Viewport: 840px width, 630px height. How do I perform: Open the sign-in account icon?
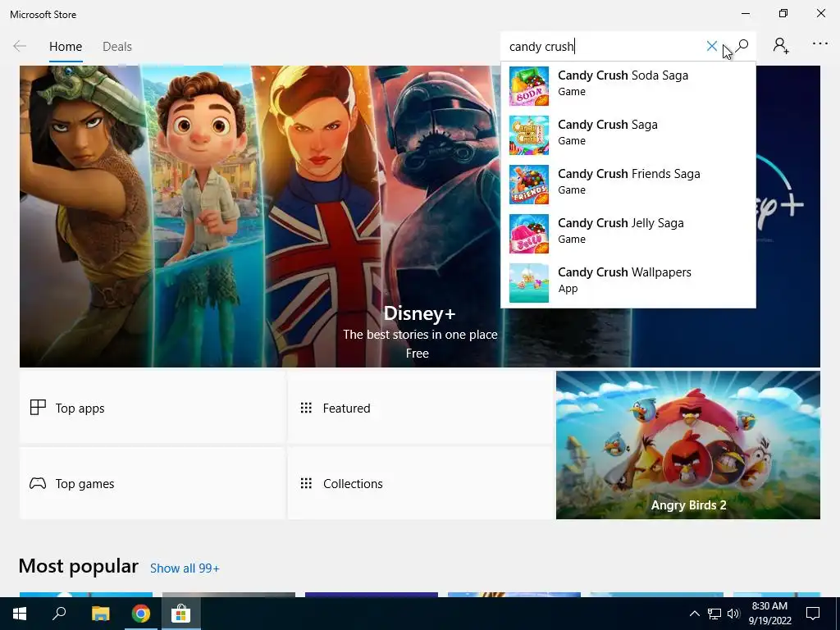click(x=781, y=46)
